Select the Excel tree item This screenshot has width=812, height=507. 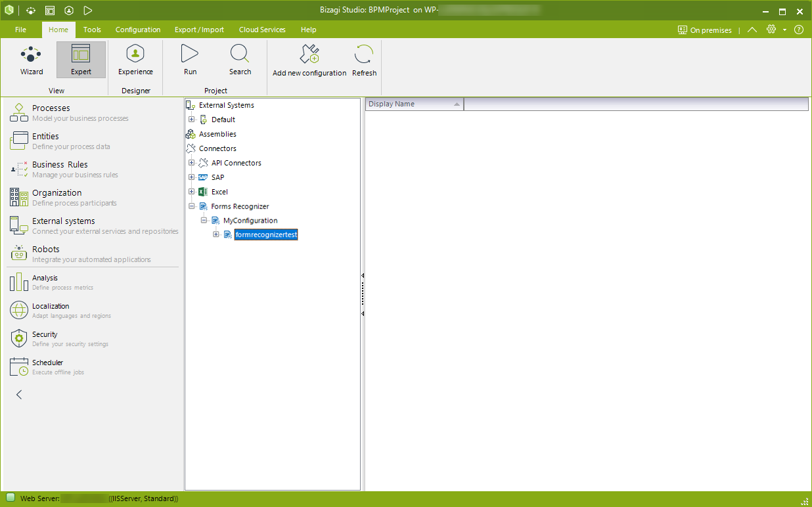click(x=219, y=192)
